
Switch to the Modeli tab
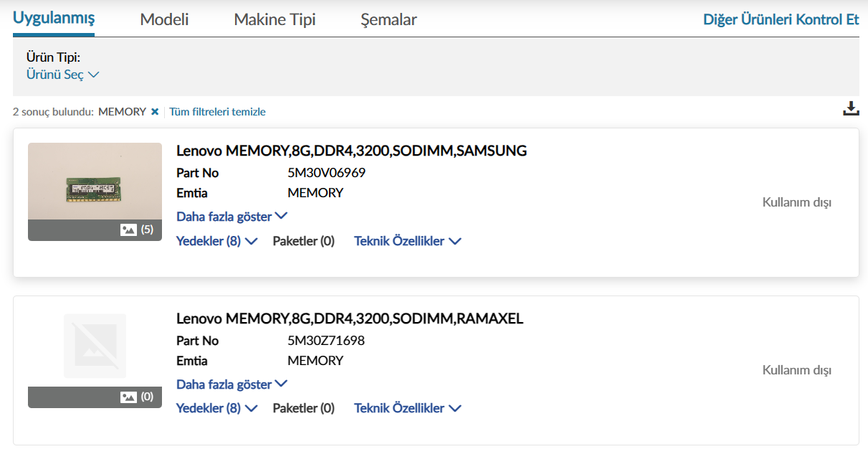(x=164, y=19)
